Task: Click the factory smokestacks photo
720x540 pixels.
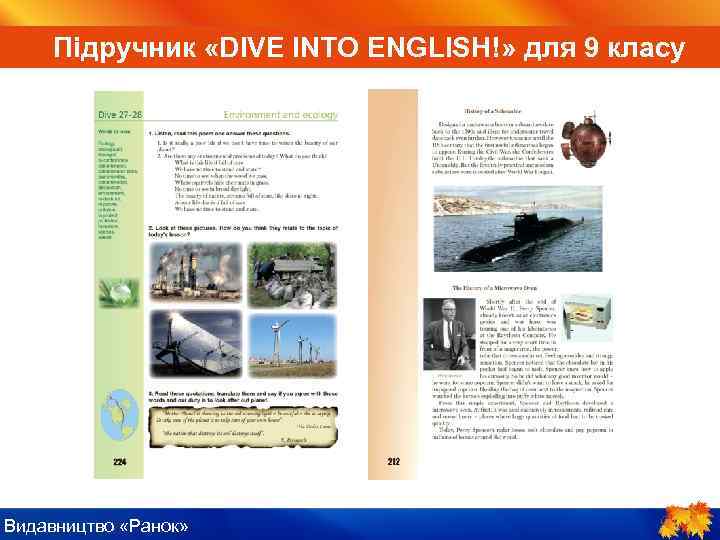Action: coord(196,272)
